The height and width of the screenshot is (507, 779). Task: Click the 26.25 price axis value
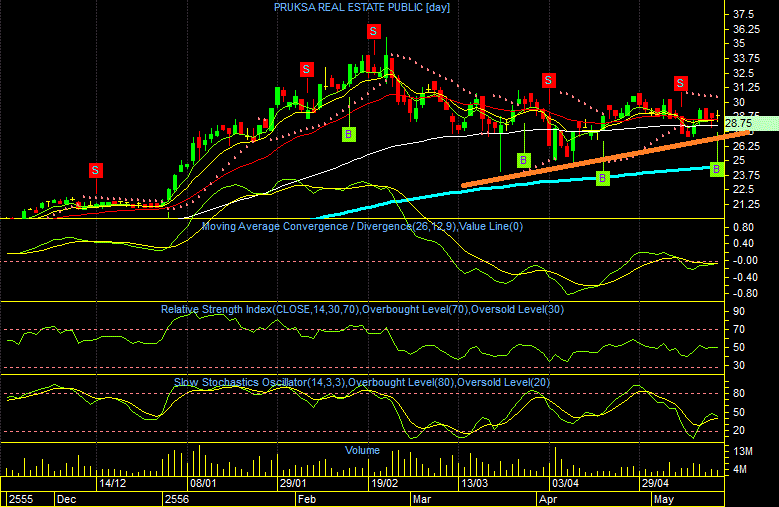(746, 146)
